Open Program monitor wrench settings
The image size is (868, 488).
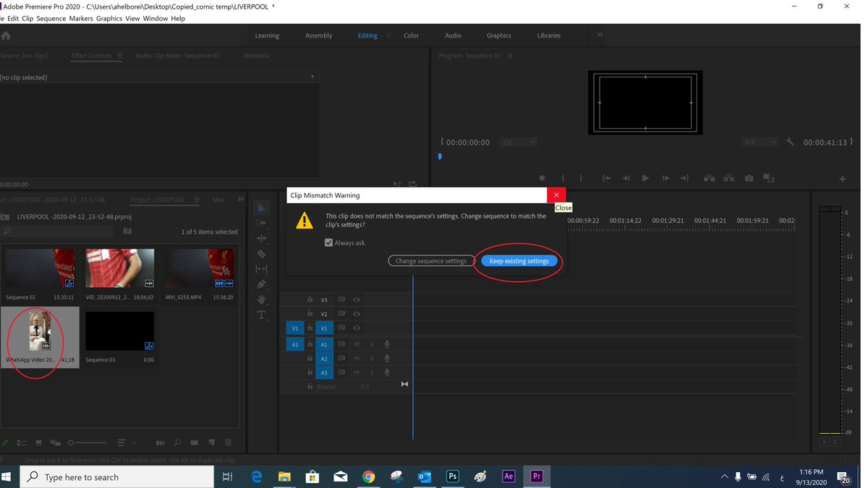coord(790,142)
